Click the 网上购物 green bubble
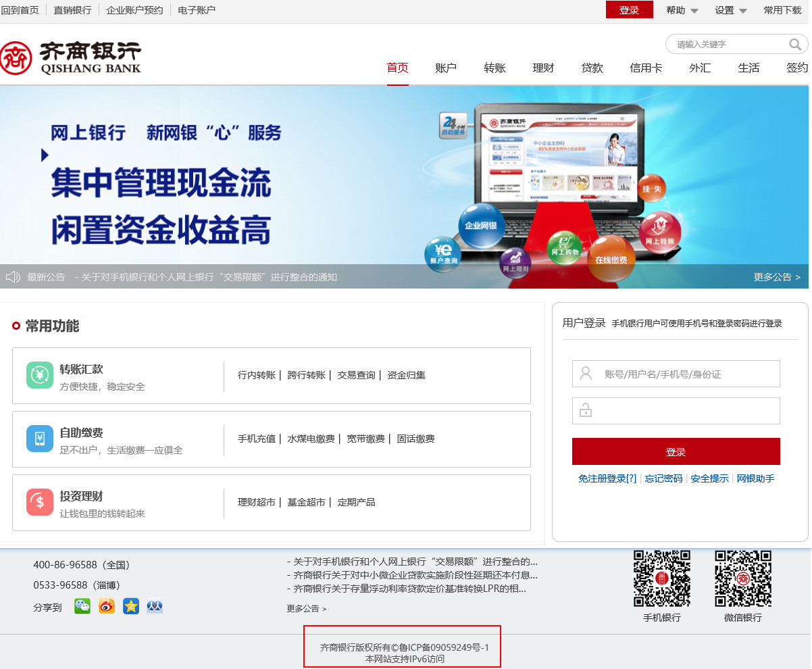Viewport: 812px width, 669px height. pos(563,247)
